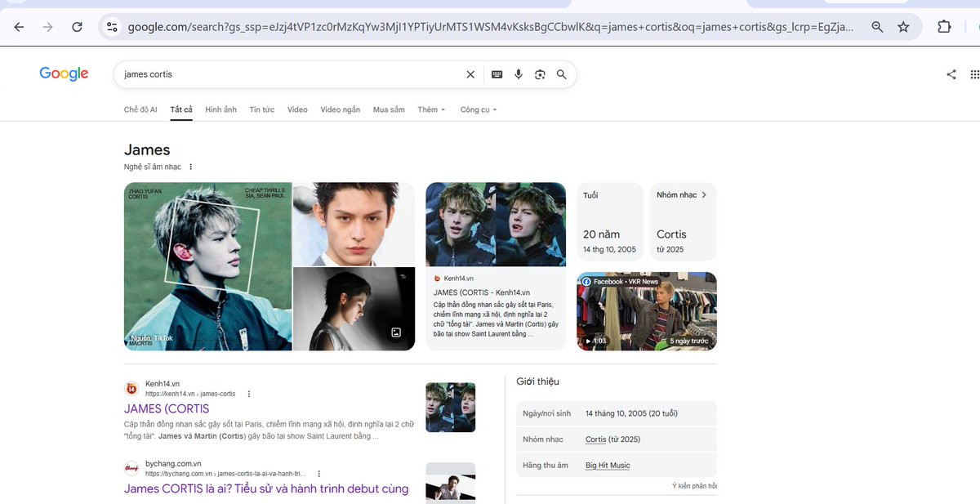
Task: Click the Ngày/nơi sinh row label
Action: pos(547,413)
